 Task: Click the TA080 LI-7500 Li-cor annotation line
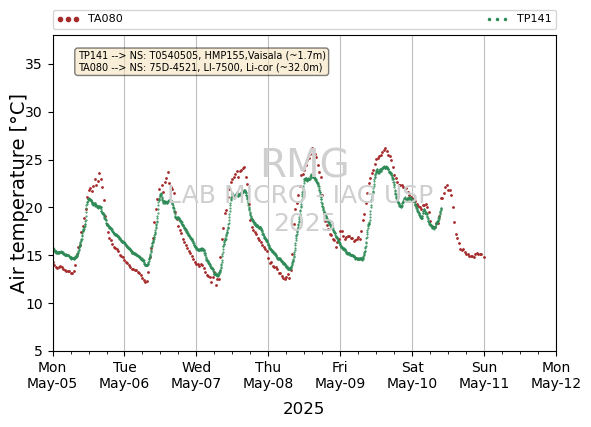pos(201,67)
